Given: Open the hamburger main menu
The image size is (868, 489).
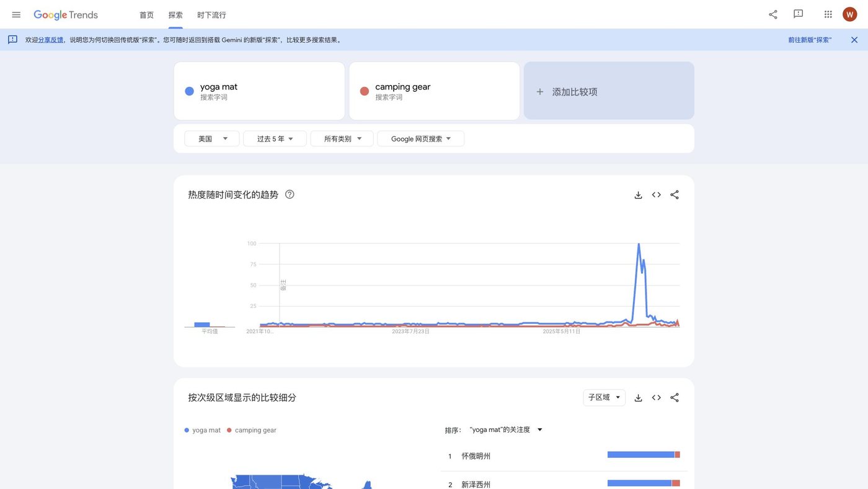Looking at the screenshot, I should pos(16,14).
